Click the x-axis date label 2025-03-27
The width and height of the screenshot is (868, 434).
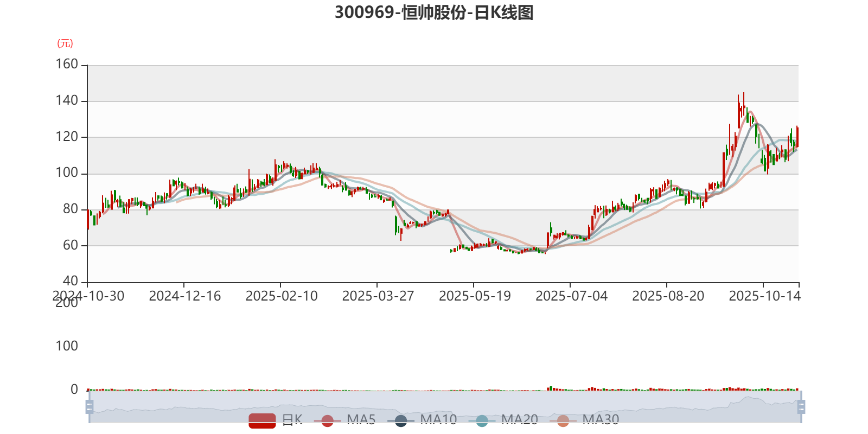[378, 296]
